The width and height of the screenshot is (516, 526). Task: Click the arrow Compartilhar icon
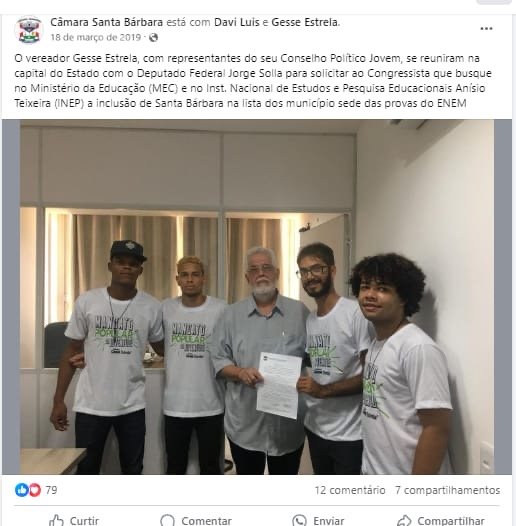404,521
